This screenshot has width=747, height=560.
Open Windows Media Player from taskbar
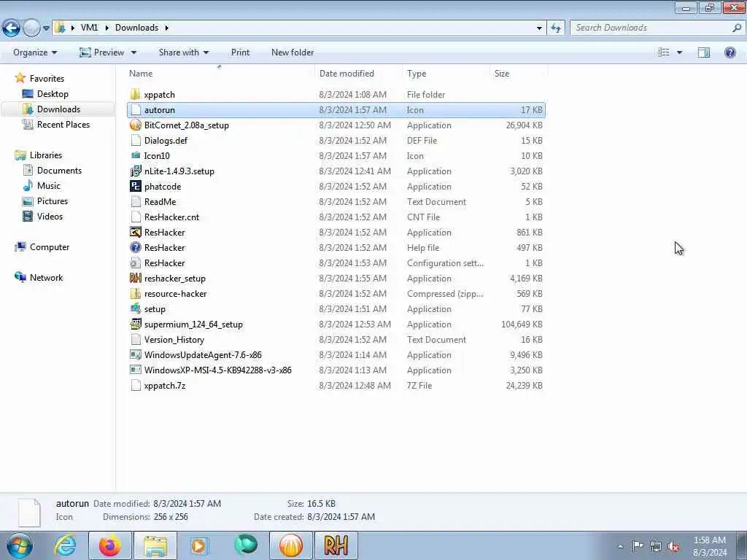[200, 545]
